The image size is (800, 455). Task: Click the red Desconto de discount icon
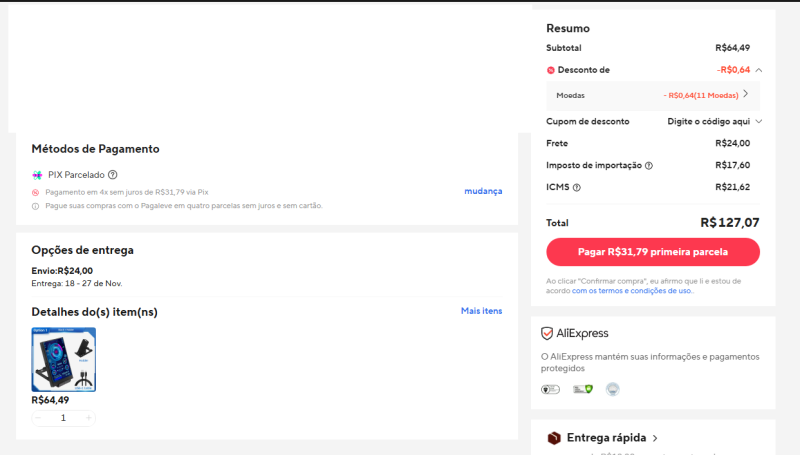[551, 70]
